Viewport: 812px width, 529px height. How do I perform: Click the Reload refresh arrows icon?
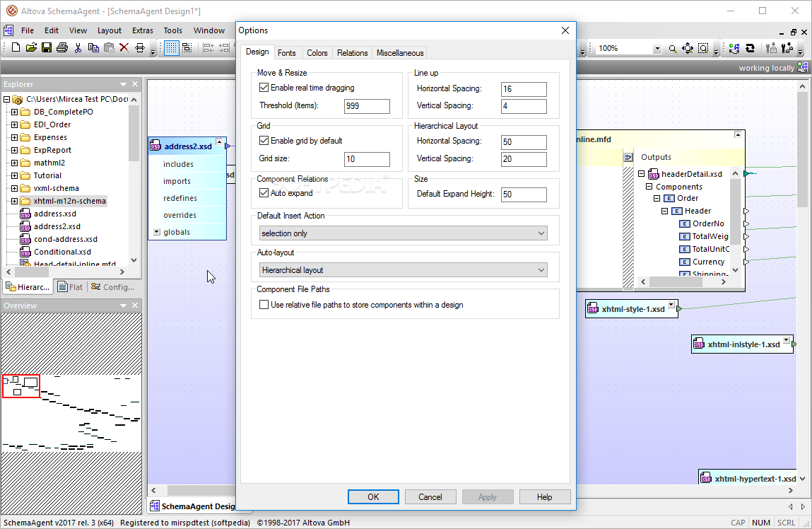pyautogui.click(x=750, y=49)
